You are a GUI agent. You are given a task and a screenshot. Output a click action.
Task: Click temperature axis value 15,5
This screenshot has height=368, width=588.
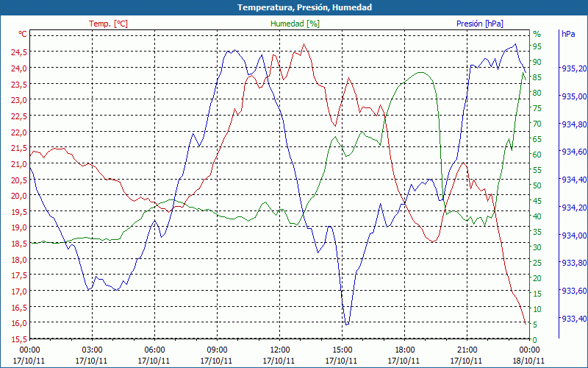click(19, 339)
